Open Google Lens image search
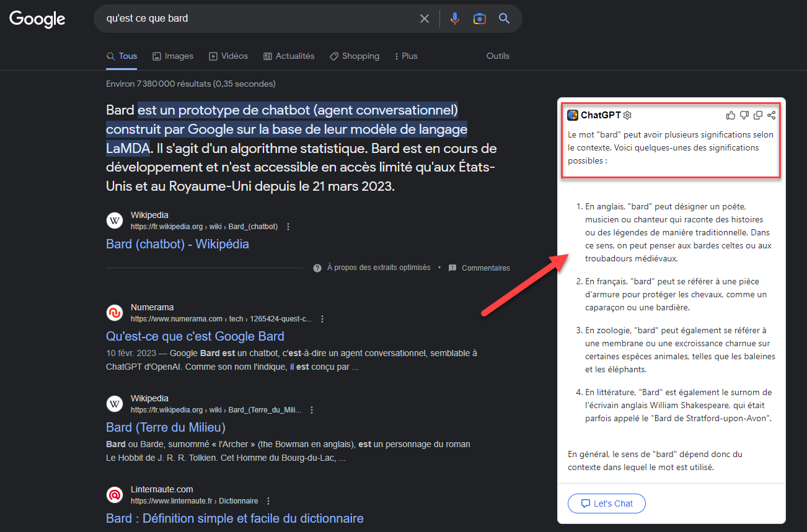 click(479, 19)
